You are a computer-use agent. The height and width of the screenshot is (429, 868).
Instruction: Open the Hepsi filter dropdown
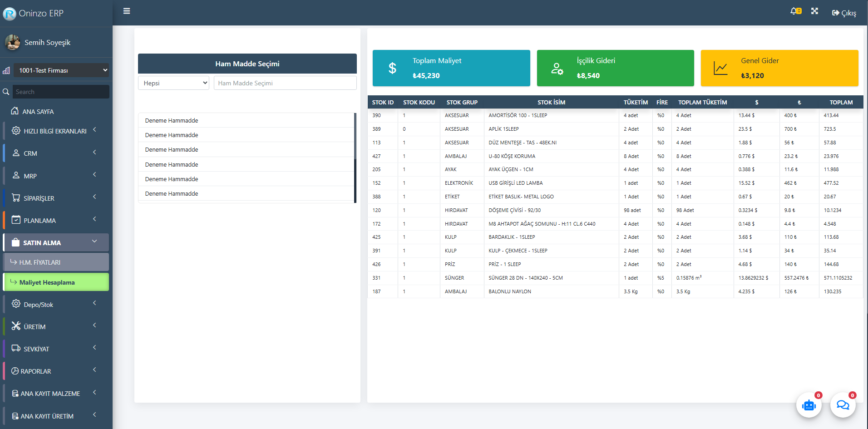tap(173, 83)
